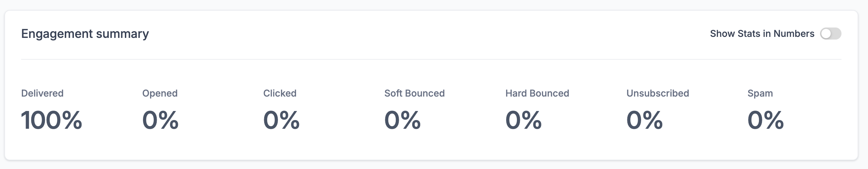868x169 pixels.
Task: Click the 0% value under Unsubscribed
Action: coord(644,120)
